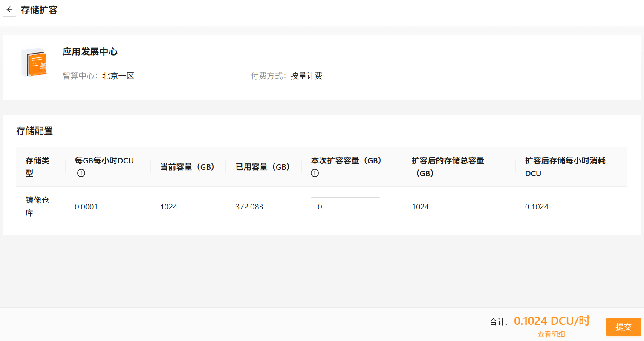Viewport: 644px width, 341px height.
Task: Click the 提交 button
Action: (x=624, y=327)
